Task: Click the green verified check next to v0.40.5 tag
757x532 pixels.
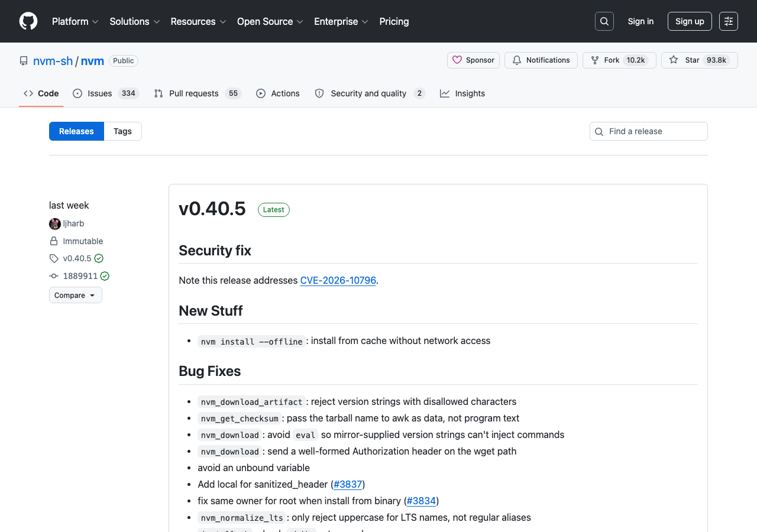Action: (x=99, y=258)
